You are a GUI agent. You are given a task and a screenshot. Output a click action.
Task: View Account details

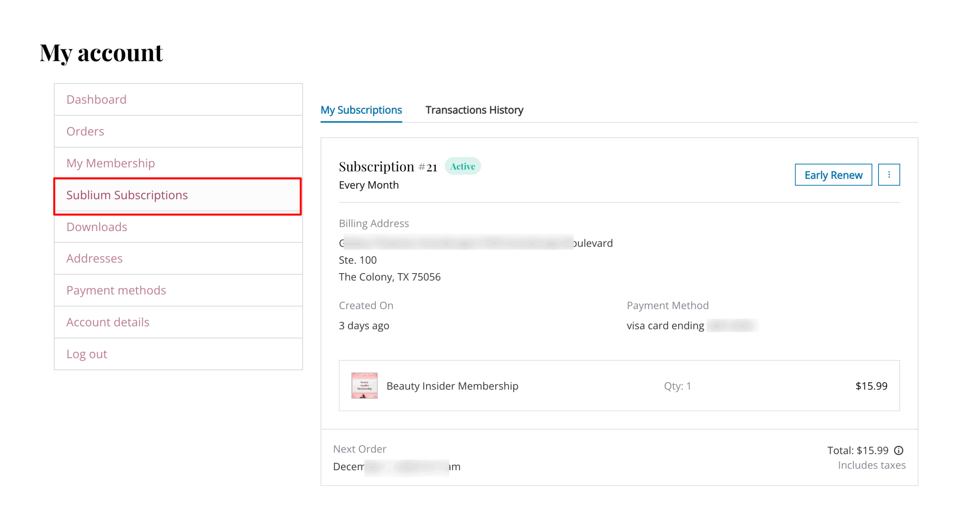(108, 322)
